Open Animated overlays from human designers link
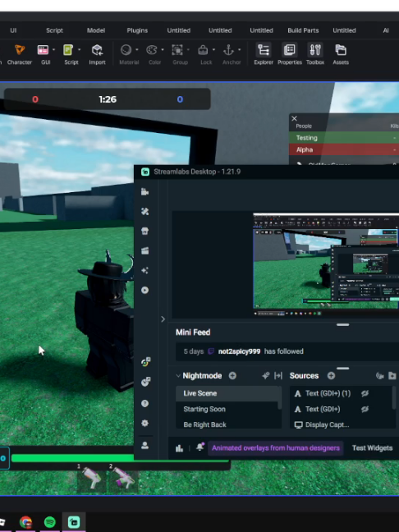 click(276, 448)
